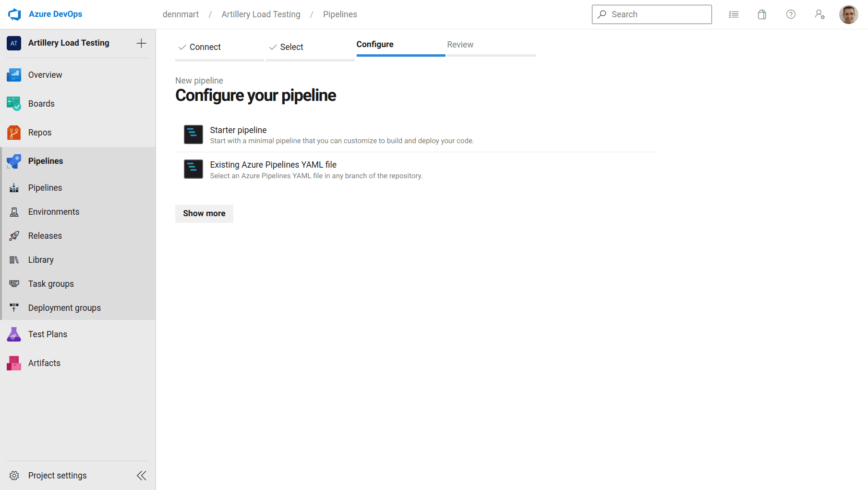Click the Library icon
The image size is (868, 490).
[x=14, y=259]
